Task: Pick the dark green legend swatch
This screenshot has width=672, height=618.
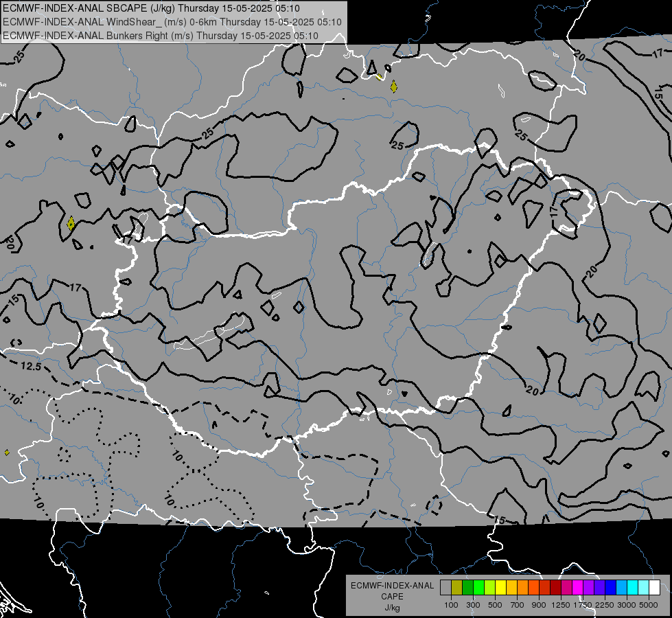Action: (467, 587)
